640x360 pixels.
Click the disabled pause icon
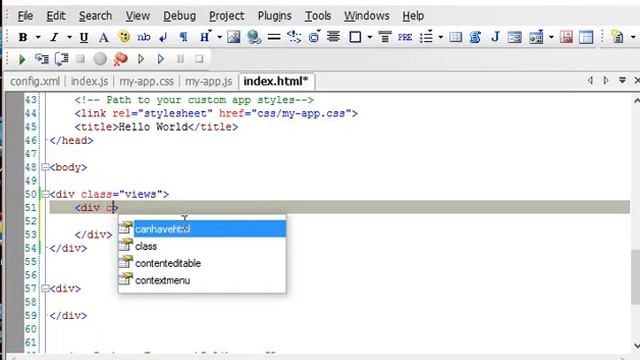coord(180,59)
